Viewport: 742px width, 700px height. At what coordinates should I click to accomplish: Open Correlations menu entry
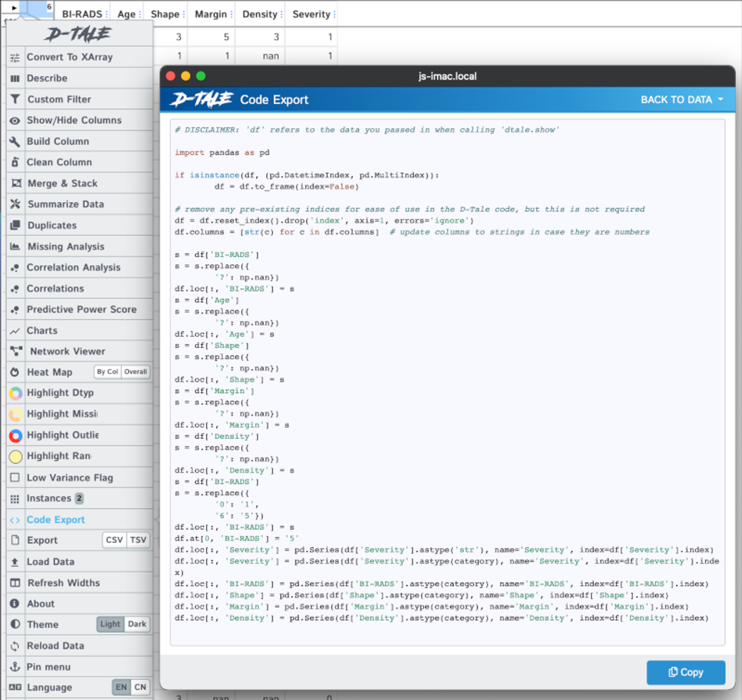click(x=80, y=289)
